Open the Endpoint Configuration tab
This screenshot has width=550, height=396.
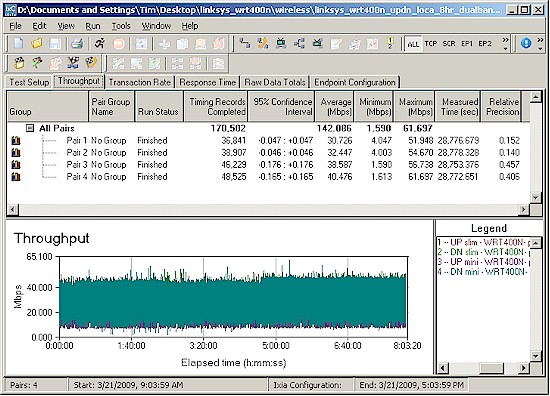point(355,82)
